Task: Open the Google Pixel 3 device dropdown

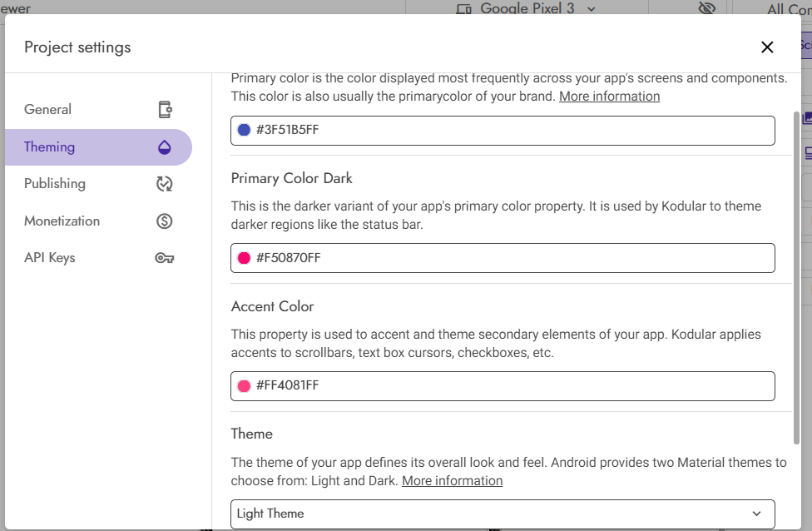Action: click(527, 8)
